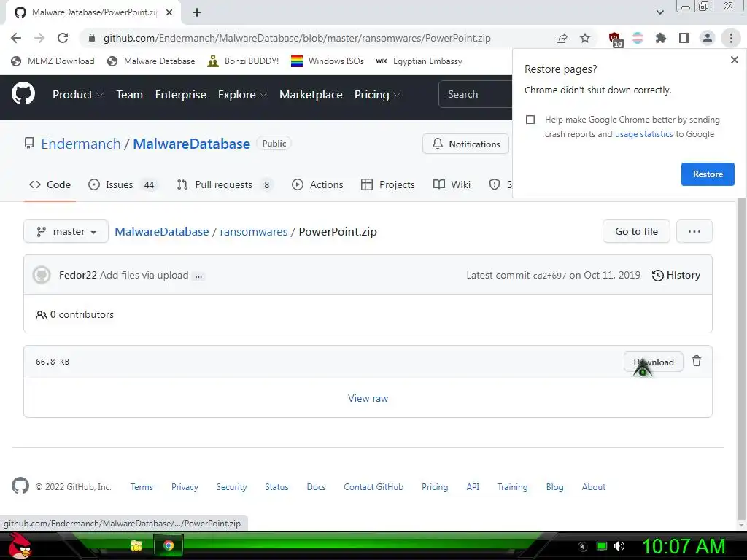This screenshot has height=560, width=747.
Task: Click the Notifications button
Action: (x=465, y=144)
